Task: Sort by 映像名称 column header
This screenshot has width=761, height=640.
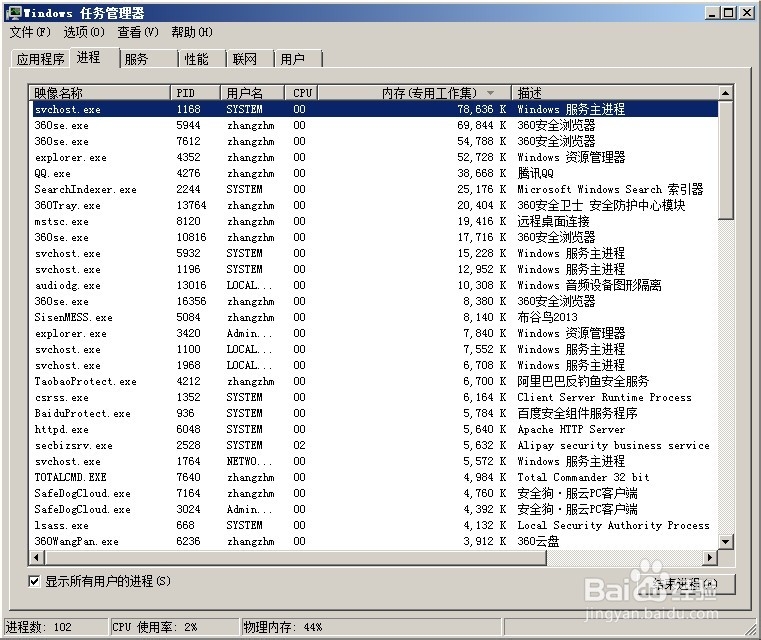Action: [99, 93]
